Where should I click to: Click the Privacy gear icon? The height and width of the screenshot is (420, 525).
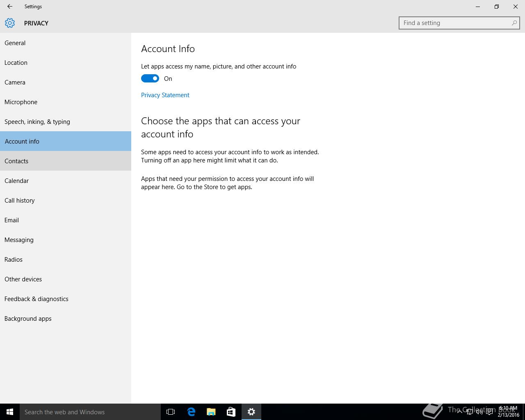[x=10, y=23]
